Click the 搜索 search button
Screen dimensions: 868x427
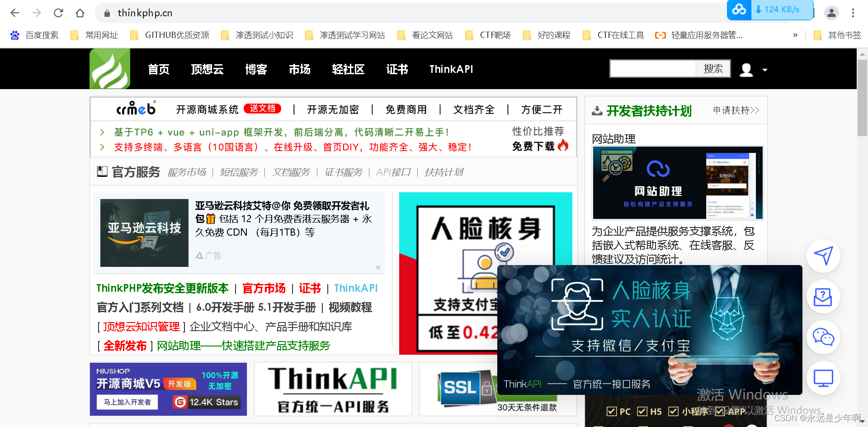(x=713, y=68)
